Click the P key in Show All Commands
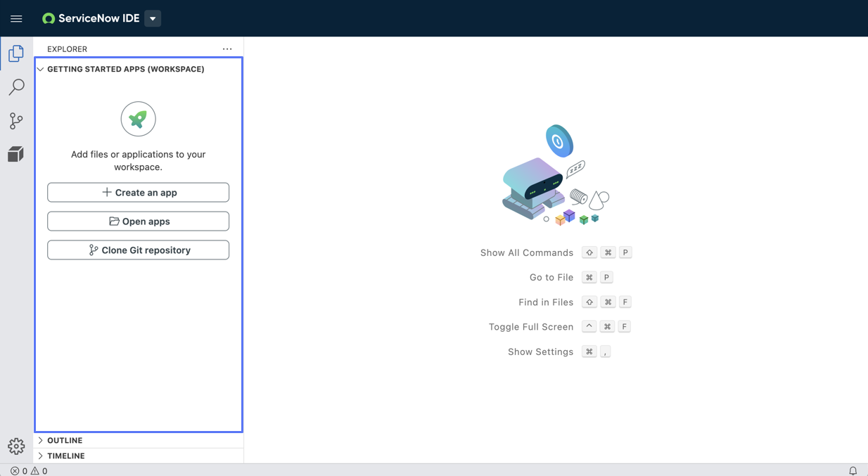This screenshot has width=868, height=476. pos(625,252)
